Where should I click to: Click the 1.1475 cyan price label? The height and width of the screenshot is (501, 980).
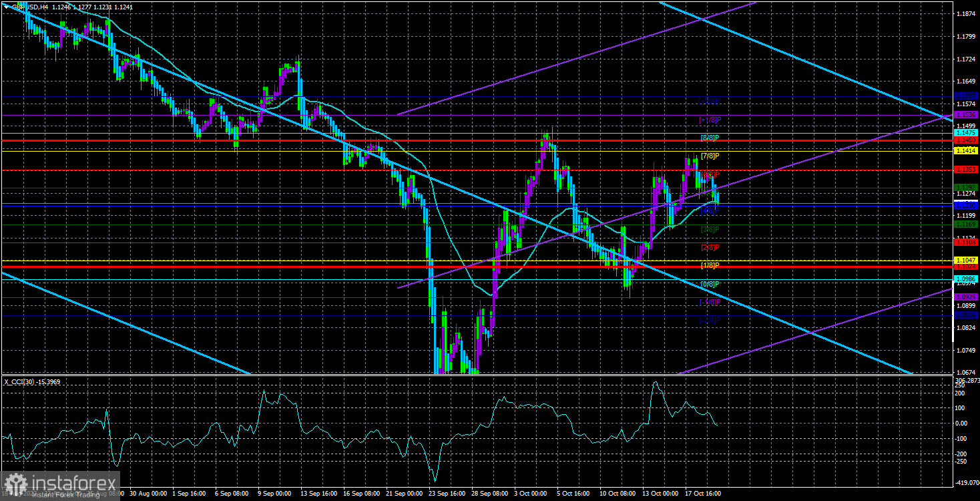pos(967,133)
